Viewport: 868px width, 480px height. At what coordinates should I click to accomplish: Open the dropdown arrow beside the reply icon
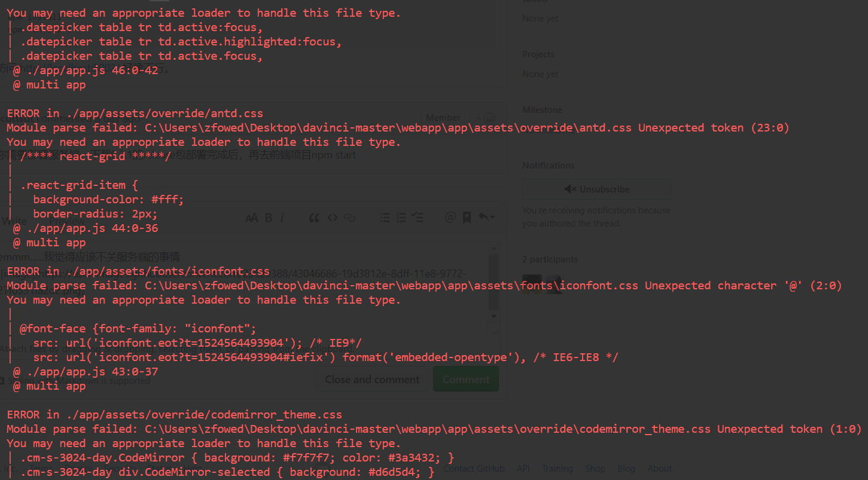click(494, 217)
